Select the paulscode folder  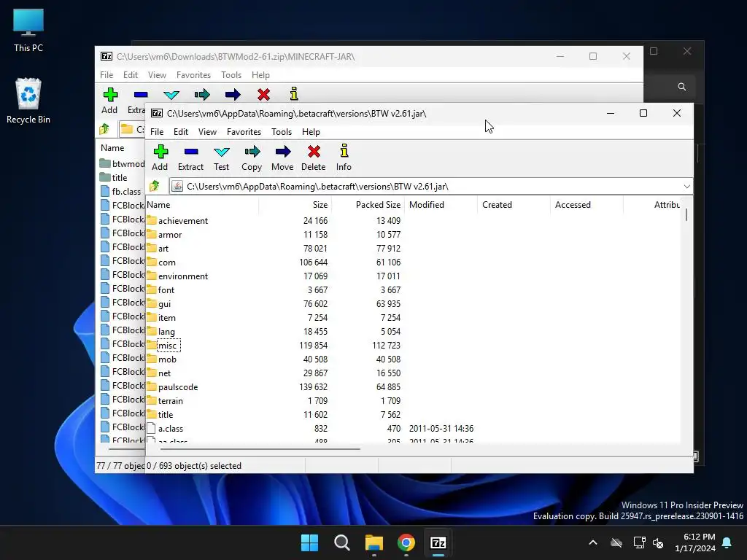pyautogui.click(x=178, y=387)
